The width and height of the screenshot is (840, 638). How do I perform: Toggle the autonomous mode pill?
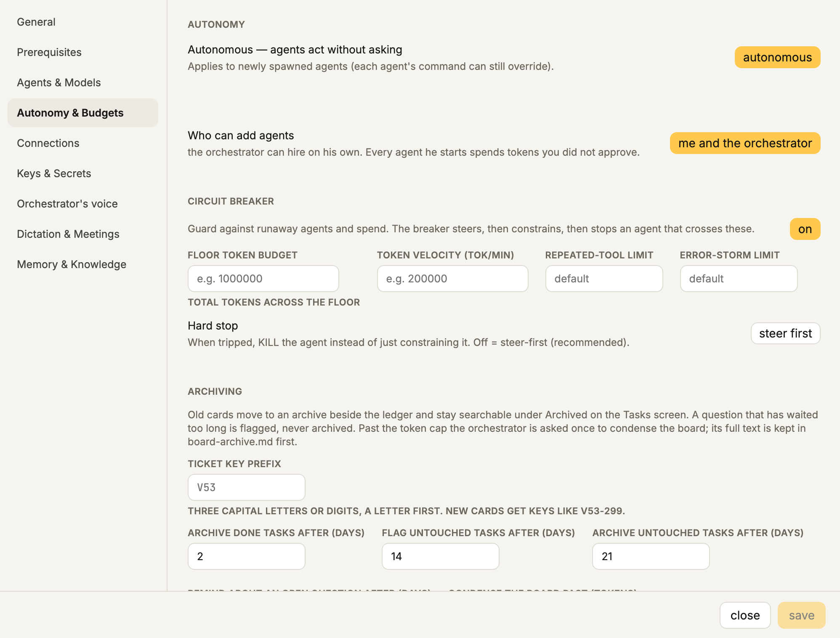pyautogui.click(x=777, y=57)
